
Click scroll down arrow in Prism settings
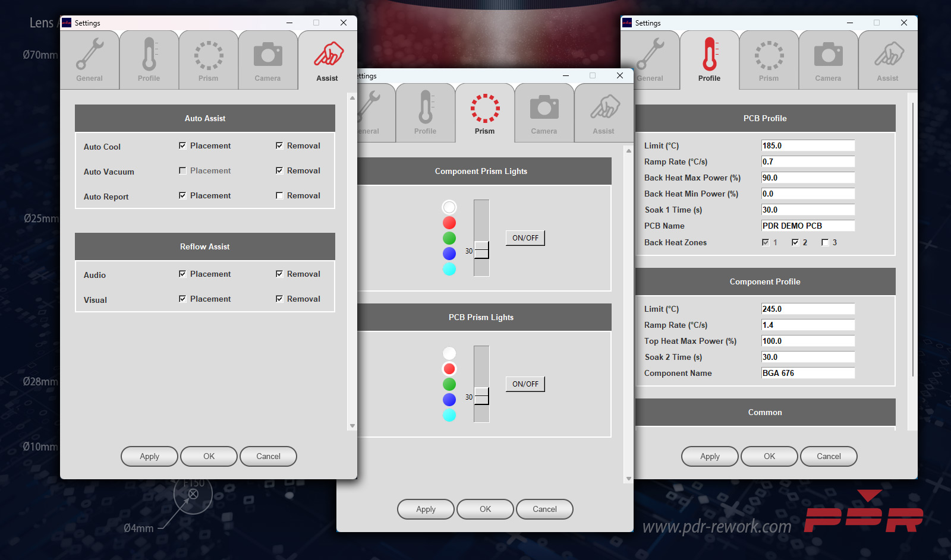coord(629,479)
